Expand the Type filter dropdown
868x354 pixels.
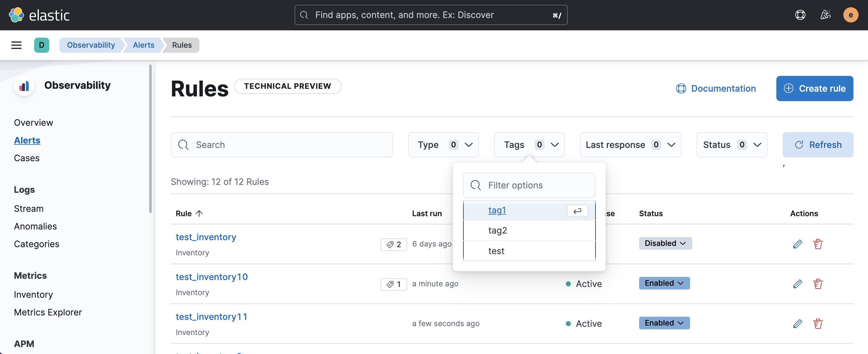pyautogui.click(x=443, y=145)
